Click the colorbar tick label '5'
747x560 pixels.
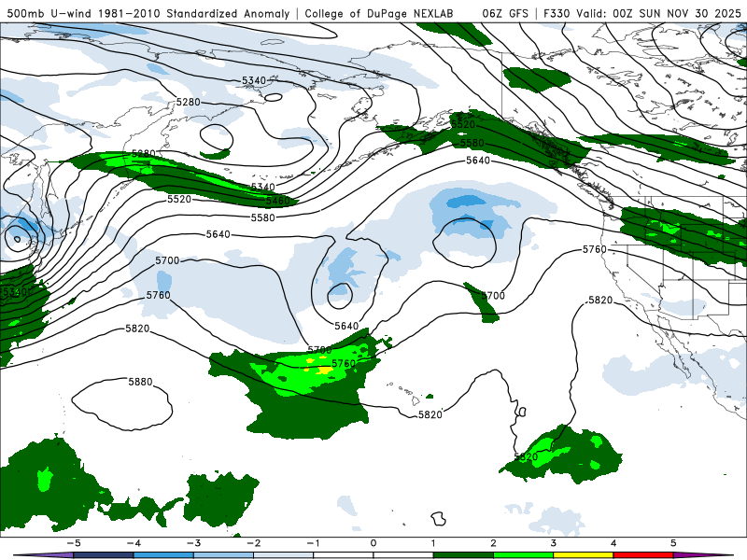point(673,543)
